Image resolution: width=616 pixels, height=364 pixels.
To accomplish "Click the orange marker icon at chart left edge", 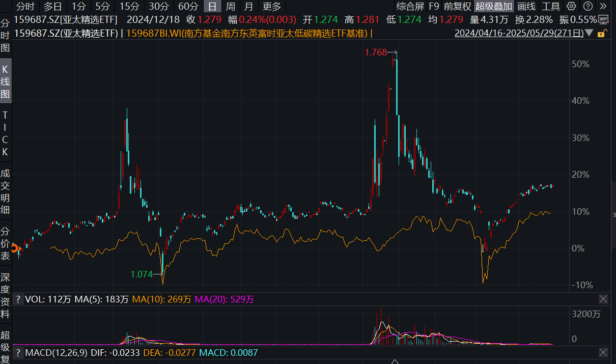I will pos(15,248).
